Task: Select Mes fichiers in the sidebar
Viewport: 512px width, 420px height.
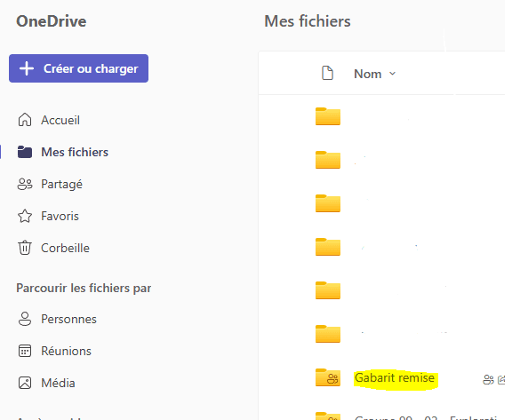Action: 75,152
